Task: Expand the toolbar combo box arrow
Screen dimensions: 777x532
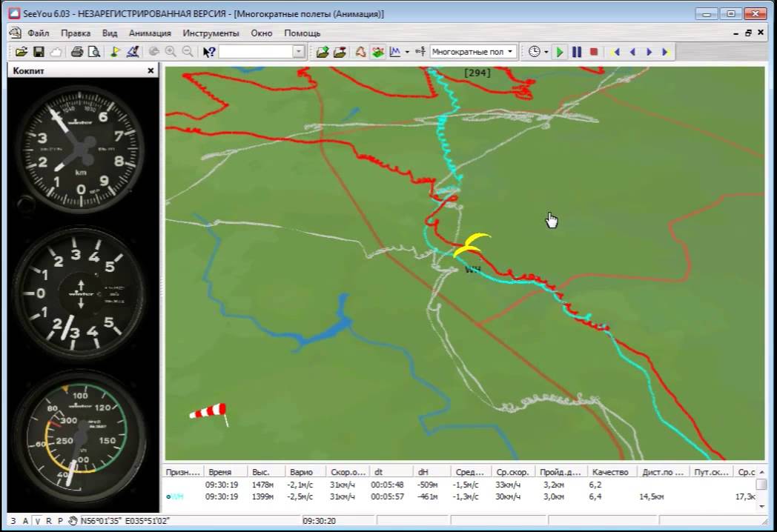Action: click(298, 52)
